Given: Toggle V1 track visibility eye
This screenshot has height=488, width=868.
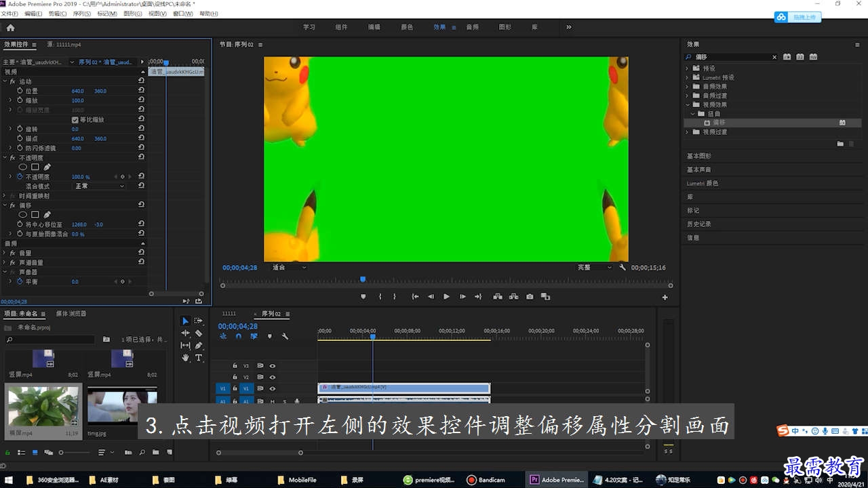Looking at the screenshot, I should pos(273,388).
